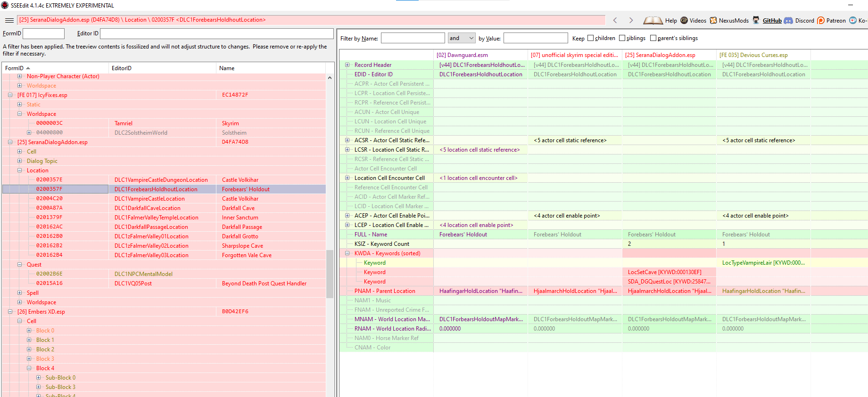Click the [FE 035] Devious Curses.esp column header
Image resolution: width=868 pixels, height=397 pixels.
pos(763,55)
